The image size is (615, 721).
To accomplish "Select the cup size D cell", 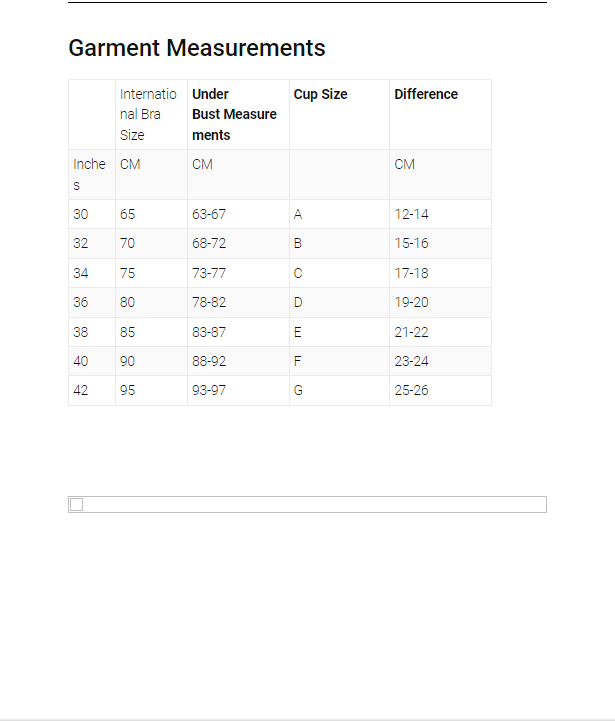I will point(298,302).
